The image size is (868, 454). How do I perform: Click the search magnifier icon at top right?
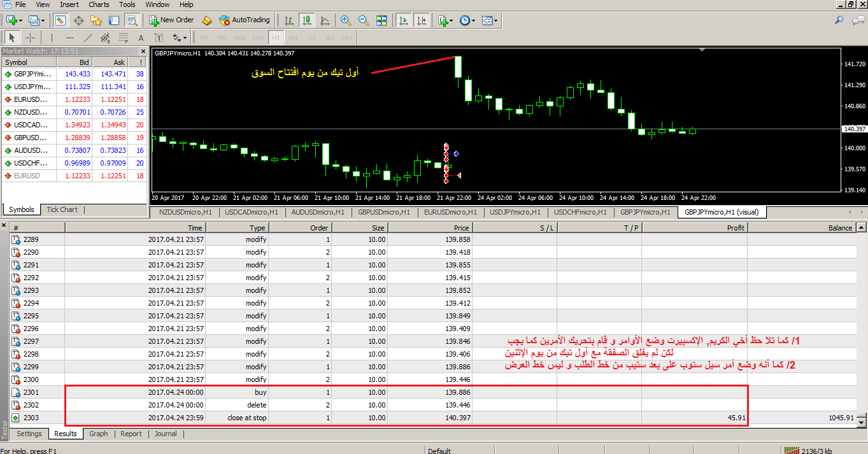point(839,20)
